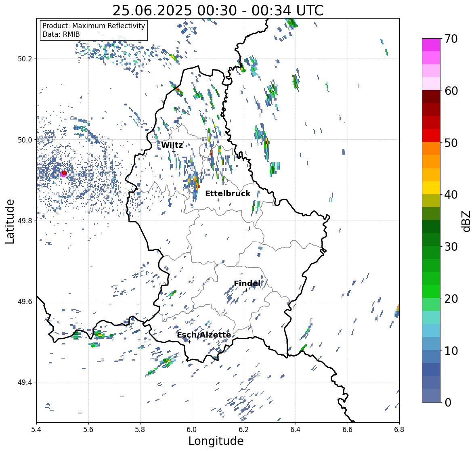Click the 20 colorbar tick label
The width and height of the screenshot is (476, 451).
(451, 299)
